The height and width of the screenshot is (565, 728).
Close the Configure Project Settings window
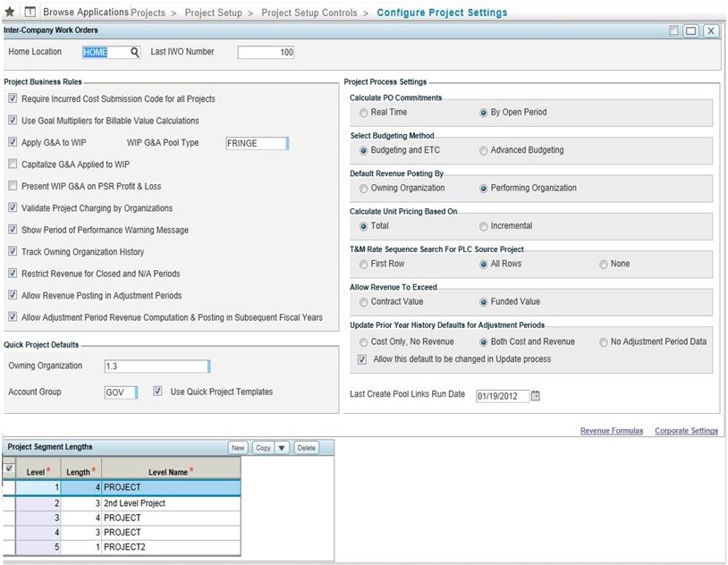[710, 30]
